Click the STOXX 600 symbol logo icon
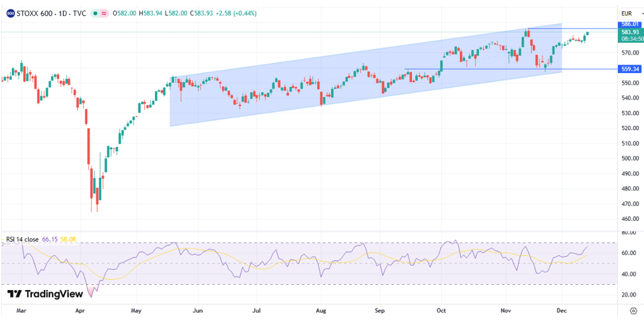 point(10,12)
